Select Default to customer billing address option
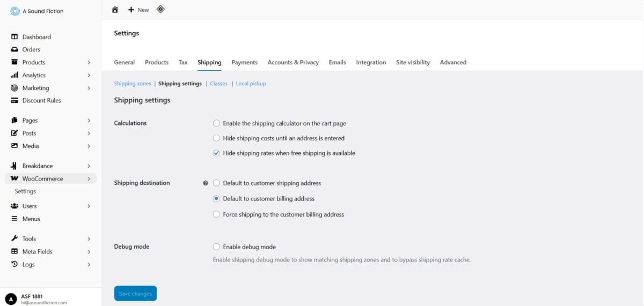 216,199
